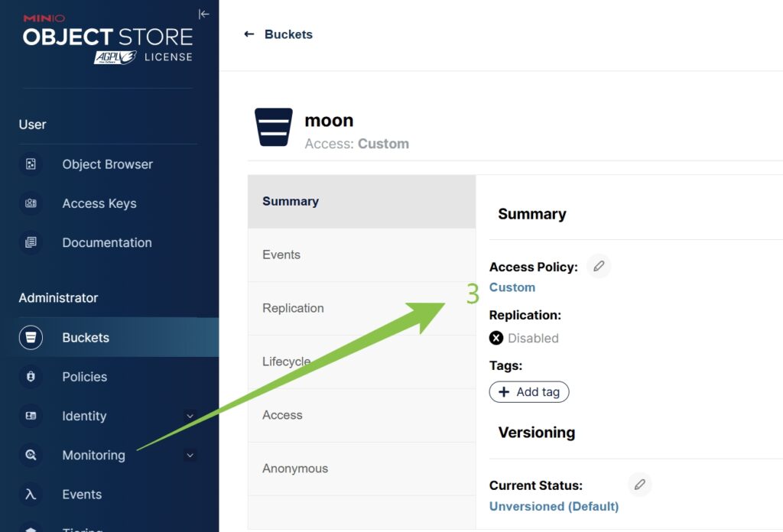Click the Policies shield icon
783x532 pixels.
pos(31,377)
